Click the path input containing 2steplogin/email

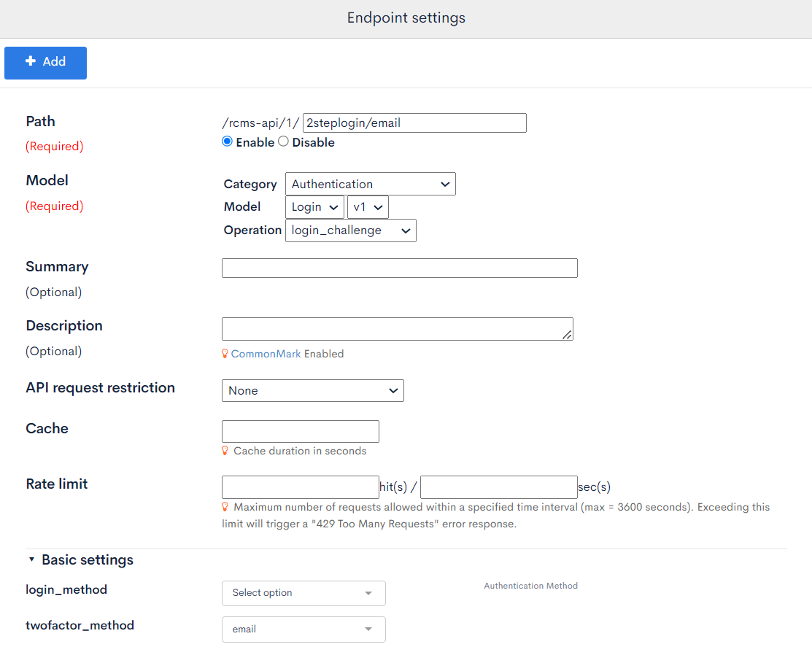pos(414,123)
